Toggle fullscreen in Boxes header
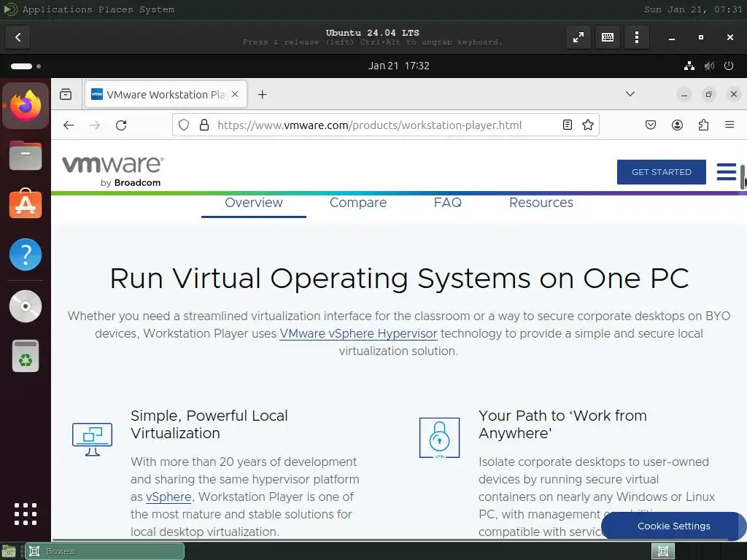 [x=578, y=37]
